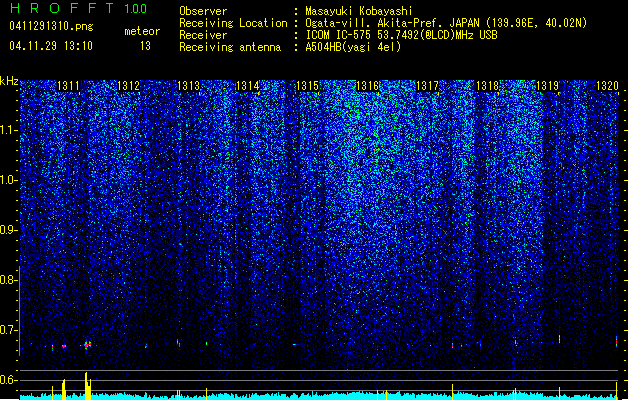
Task: Click the meteor count value 13
Action: tap(145, 46)
